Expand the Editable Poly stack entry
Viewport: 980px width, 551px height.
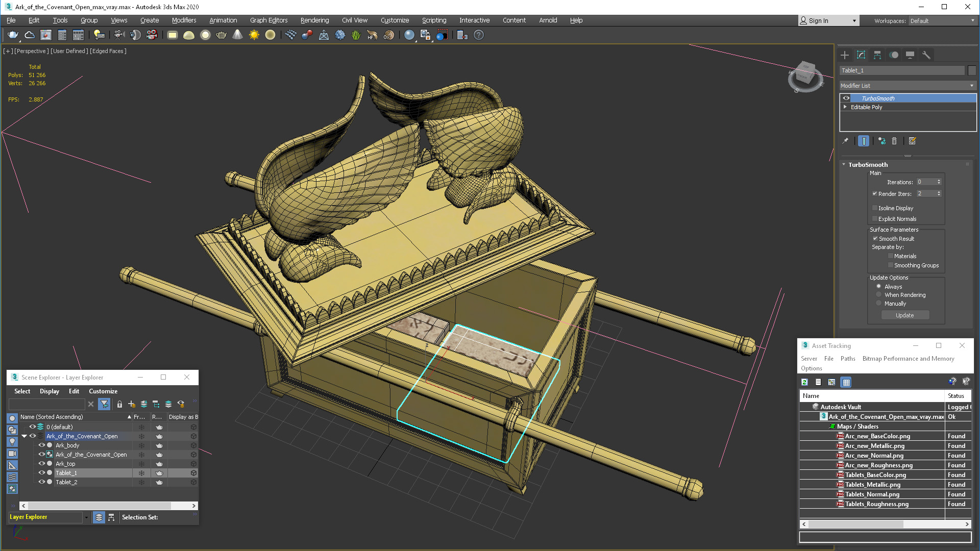845,107
